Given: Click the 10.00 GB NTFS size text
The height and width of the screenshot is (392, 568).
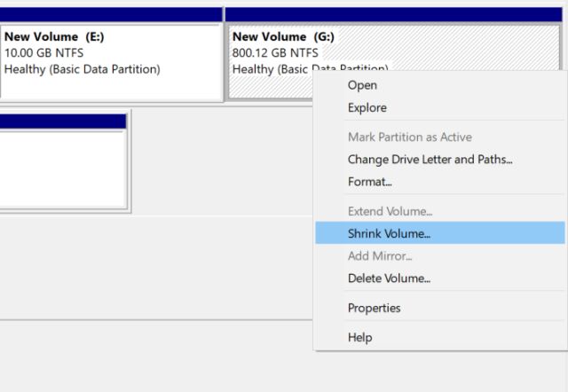Looking at the screenshot, I should 43,53.
